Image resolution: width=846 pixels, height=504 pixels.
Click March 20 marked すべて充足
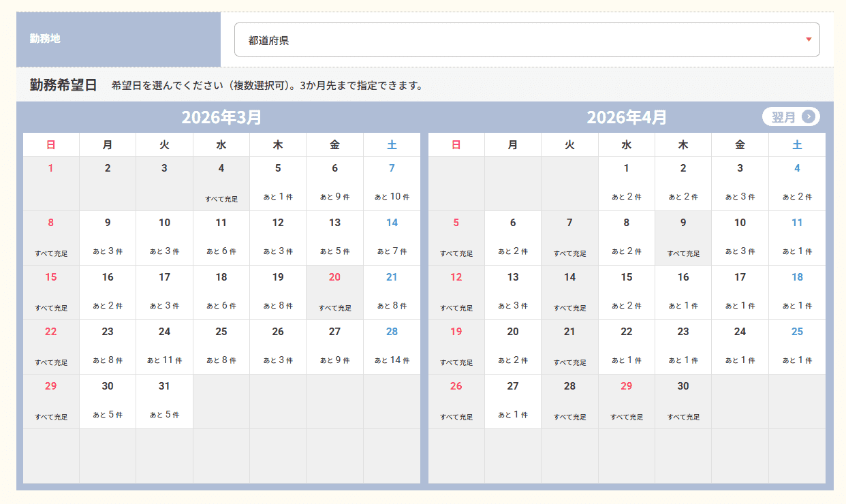(334, 292)
